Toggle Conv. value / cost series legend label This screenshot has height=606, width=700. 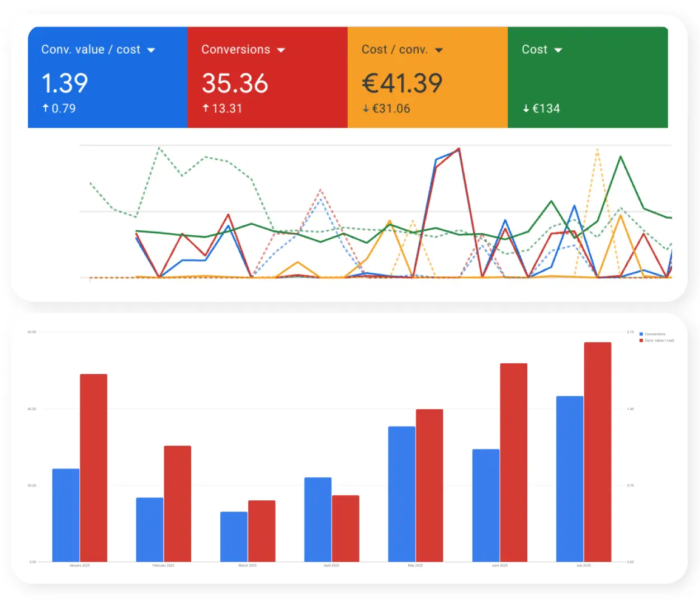(x=659, y=340)
